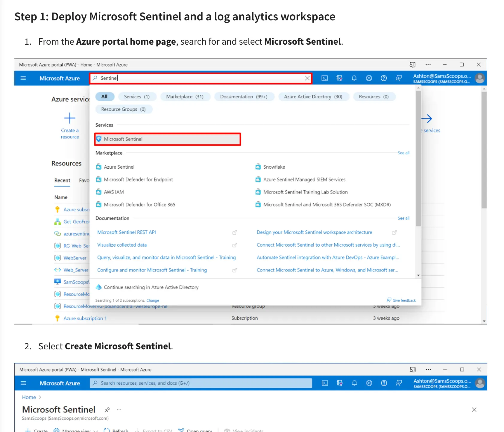Pin the Microsoft Sentinel page
Viewport: 504px width, 432px height.
107,410
